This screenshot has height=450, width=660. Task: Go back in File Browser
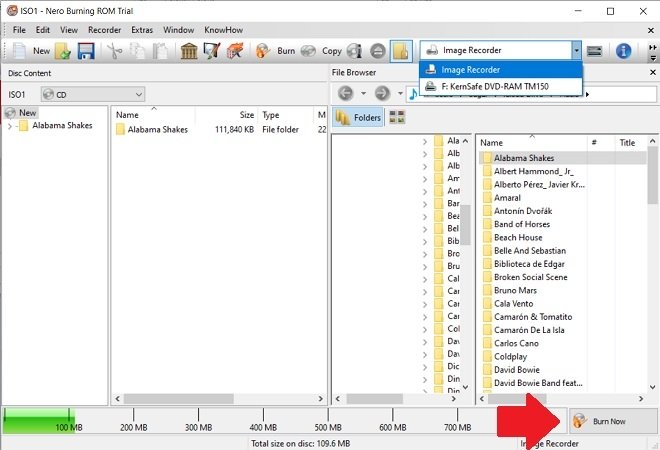click(x=346, y=93)
